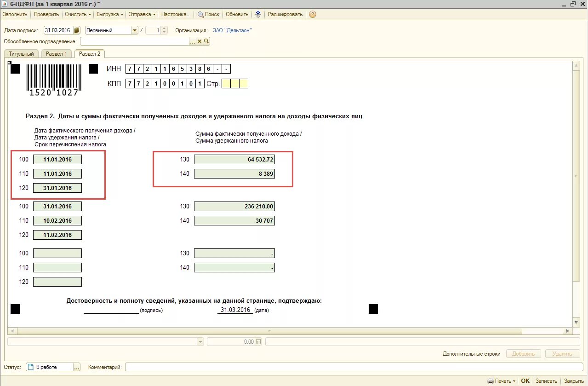Click the Добавить additional rows button
This screenshot has width=588, height=386.
[x=523, y=354]
